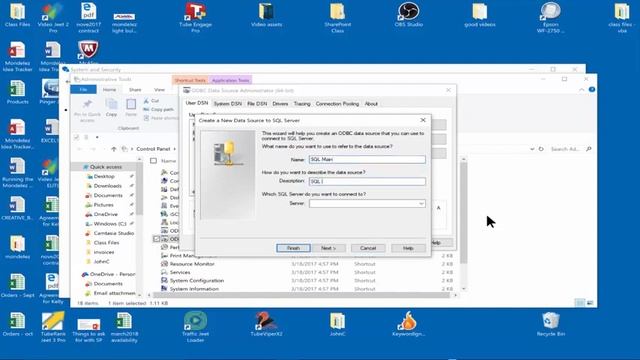Click into the Description input field
This screenshot has height=360, width=640.
point(367,181)
